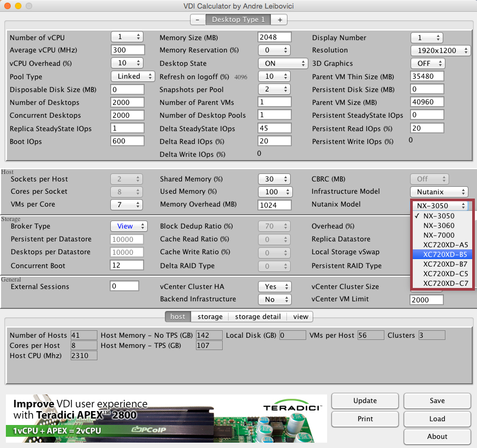Image resolution: width=477 pixels, height=448 pixels.
Task: Open the Shared Memory (%) dropdown
Action: tap(274, 179)
